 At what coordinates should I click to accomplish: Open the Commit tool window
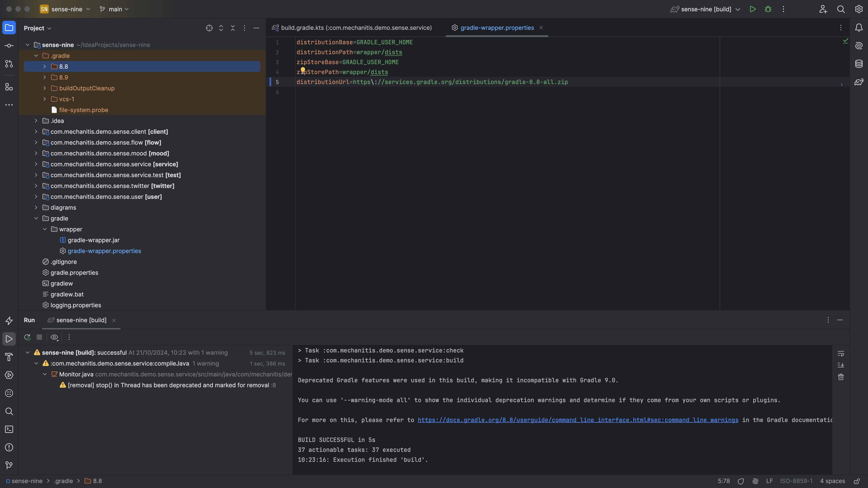click(9, 45)
